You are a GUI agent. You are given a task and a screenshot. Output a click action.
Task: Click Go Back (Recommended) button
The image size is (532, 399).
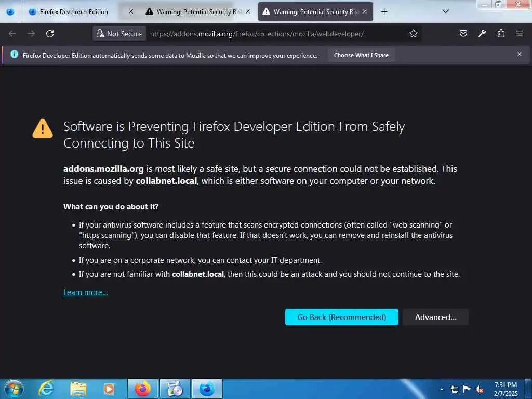(342, 317)
